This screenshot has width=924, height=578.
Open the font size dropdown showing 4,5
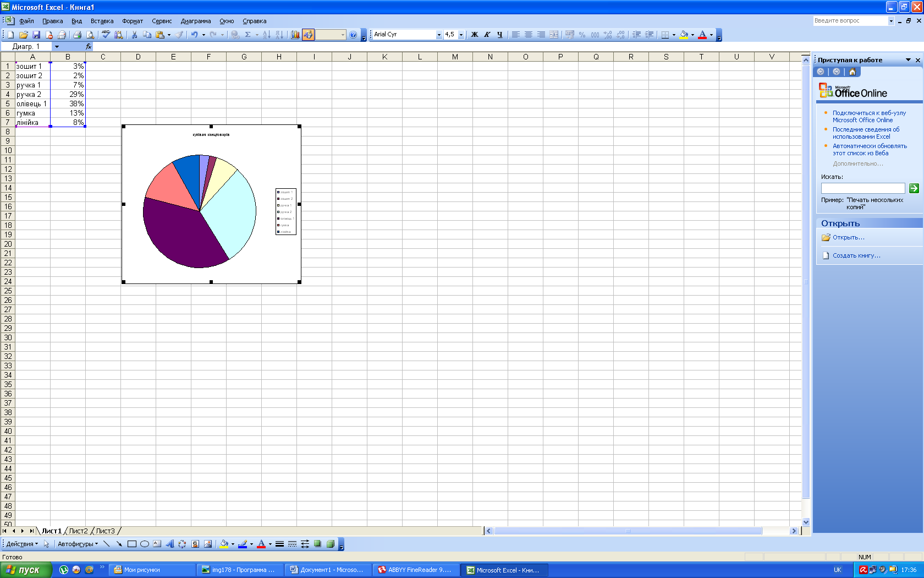[x=461, y=35]
